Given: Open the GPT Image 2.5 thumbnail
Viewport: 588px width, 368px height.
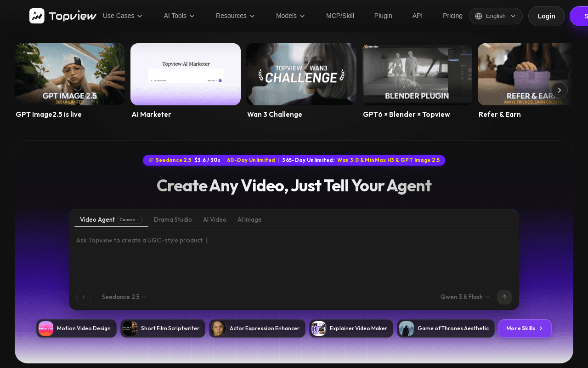Looking at the screenshot, I should (70, 74).
